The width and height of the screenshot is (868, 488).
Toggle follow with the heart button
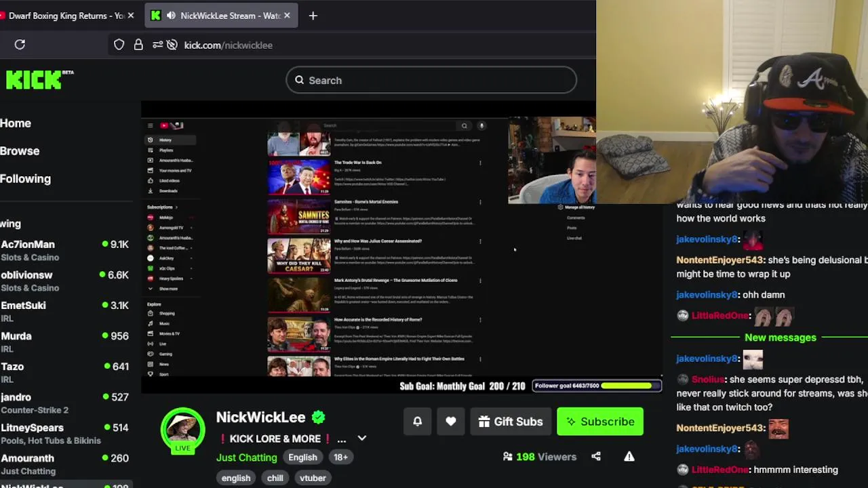pos(451,422)
